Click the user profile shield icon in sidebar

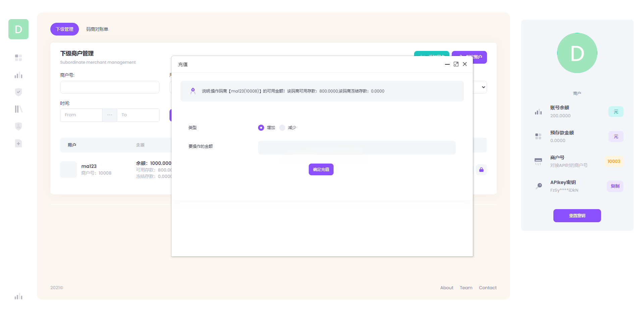click(x=18, y=126)
